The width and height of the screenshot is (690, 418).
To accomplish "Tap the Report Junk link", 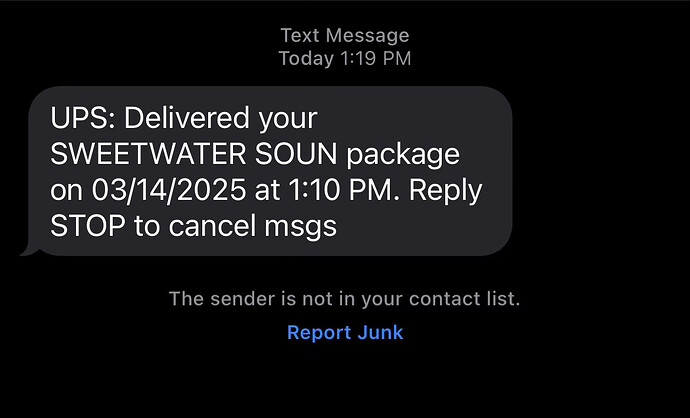I will [x=345, y=332].
